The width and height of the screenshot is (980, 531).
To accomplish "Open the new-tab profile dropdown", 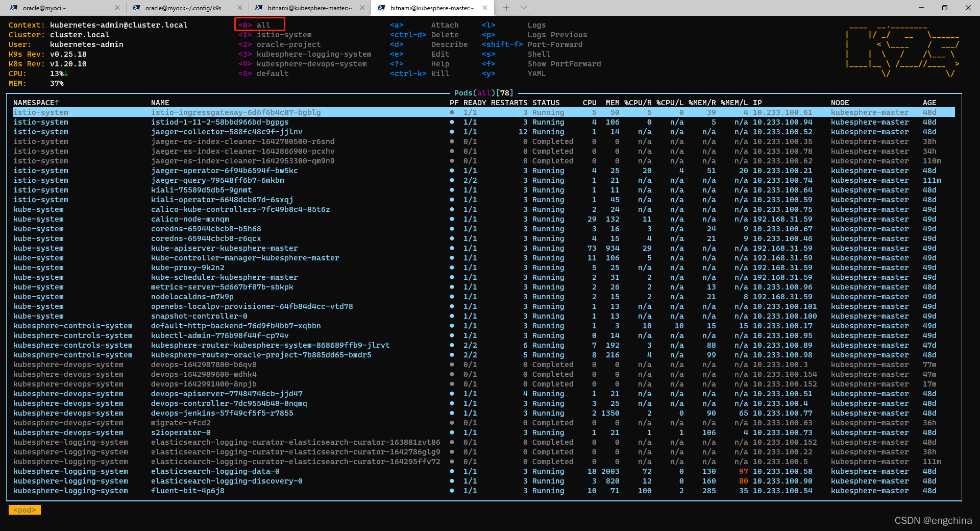I will pyautogui.click(x=524, y=8).
